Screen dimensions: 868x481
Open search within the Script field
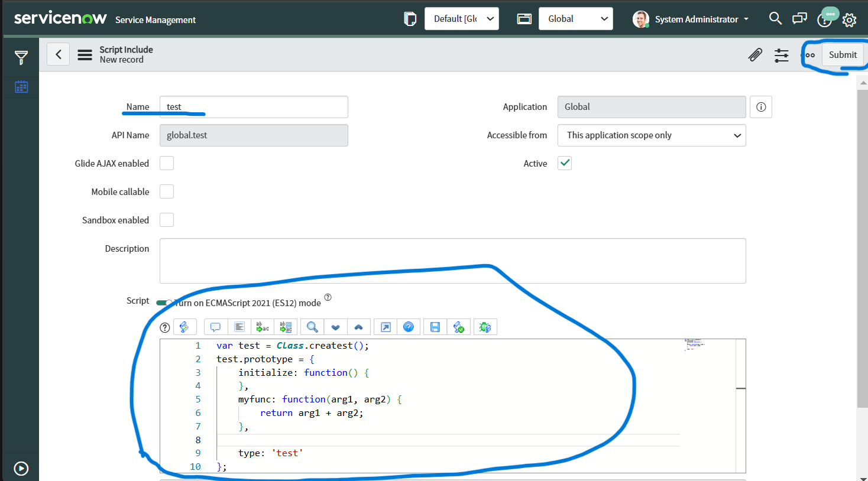tap(312, 327)
